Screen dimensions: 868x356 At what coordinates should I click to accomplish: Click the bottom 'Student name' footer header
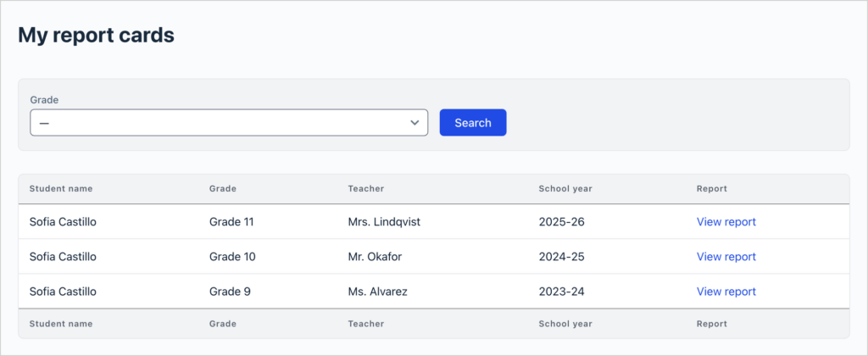[61, 324]
